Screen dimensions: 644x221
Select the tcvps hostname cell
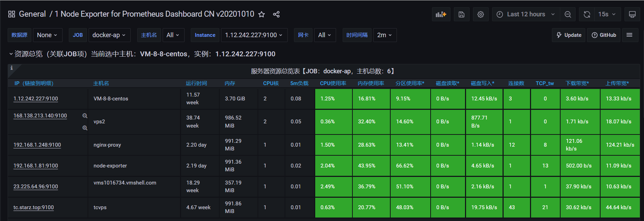pos(134,207)
